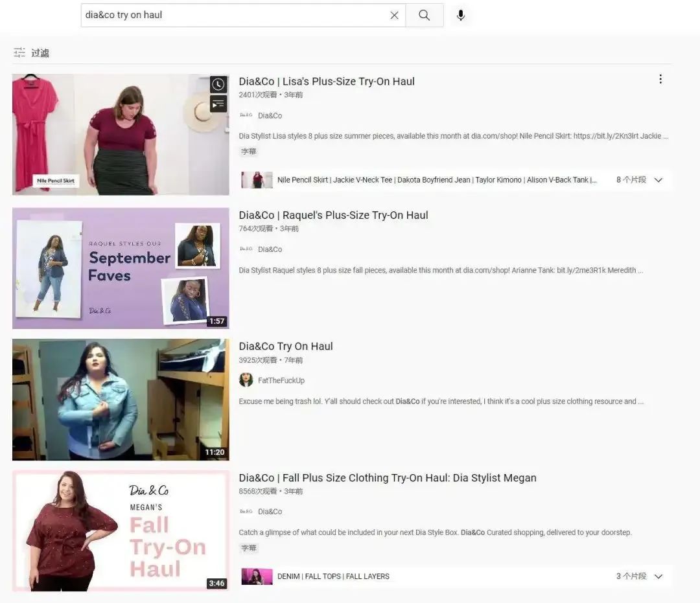
Task: Click the denim jacket video thumbnail
Action: pyautogui.click(x=121, y=400)
